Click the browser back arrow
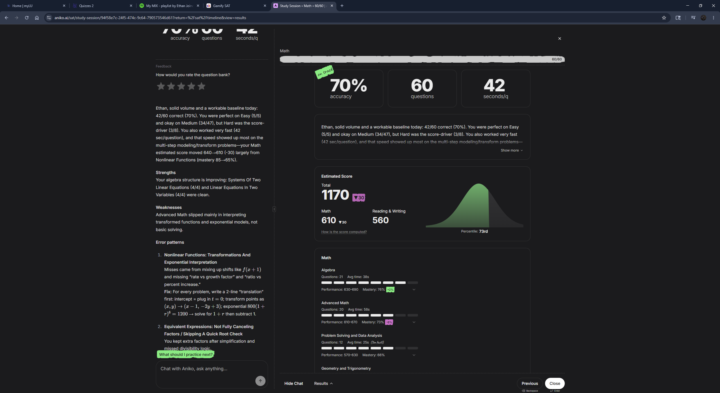Viewport: 720px width, 393px height. tap(6, 17)
